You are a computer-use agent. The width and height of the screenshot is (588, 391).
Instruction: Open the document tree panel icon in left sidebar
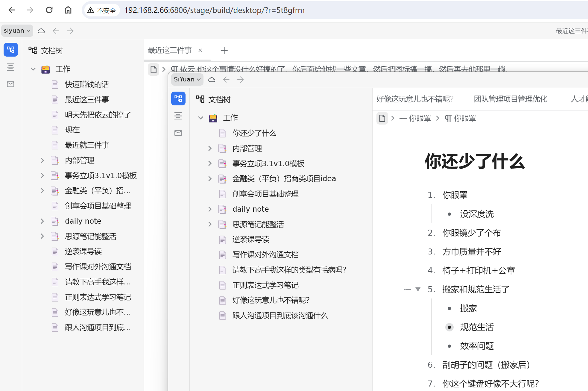pyautogui.click(x=11, y=50)
